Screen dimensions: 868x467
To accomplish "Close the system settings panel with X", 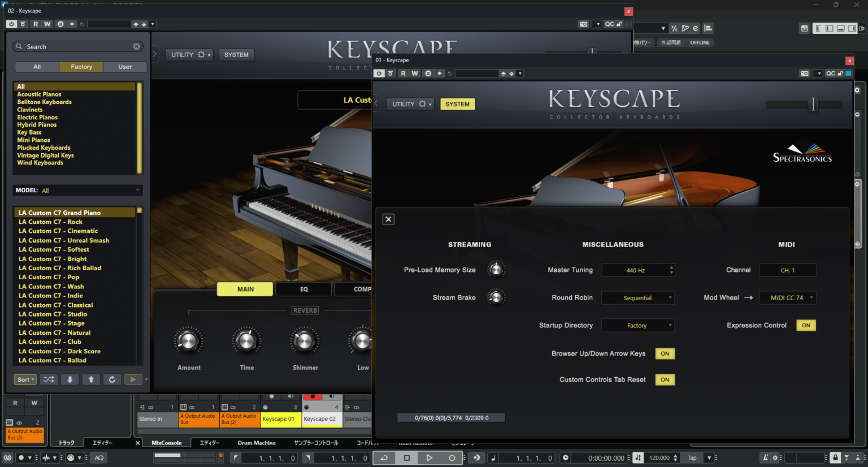I will [388, 219].
